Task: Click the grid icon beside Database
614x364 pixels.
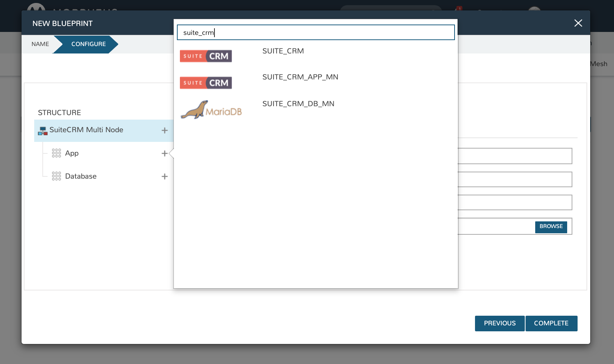Action: [x=56, y=176]
